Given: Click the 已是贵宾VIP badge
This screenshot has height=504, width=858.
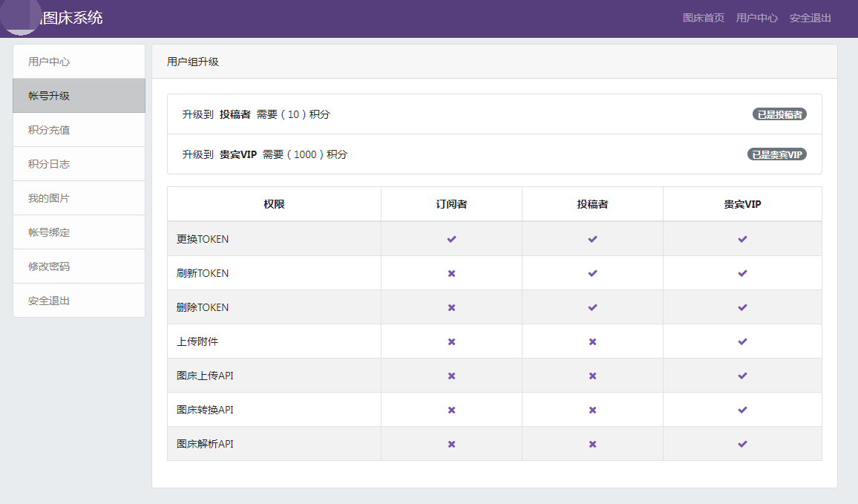Looking at the screenshot, I should 776,154.
